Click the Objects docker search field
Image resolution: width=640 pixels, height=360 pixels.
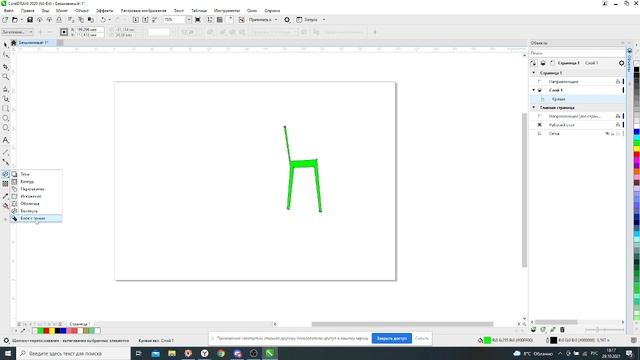[577, 53]
